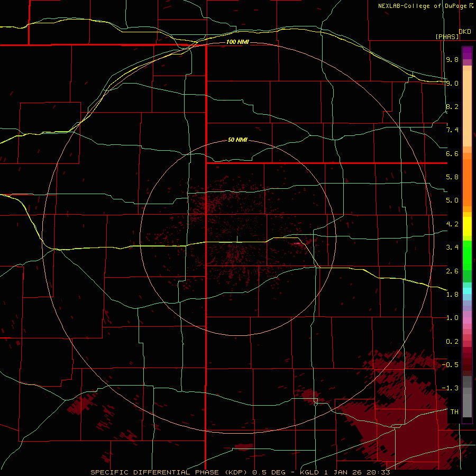Image resolution: width=476 pixels, height=476 pixels.
Task: Select the 1.0 value on the scale
Action: pos(452,318)
